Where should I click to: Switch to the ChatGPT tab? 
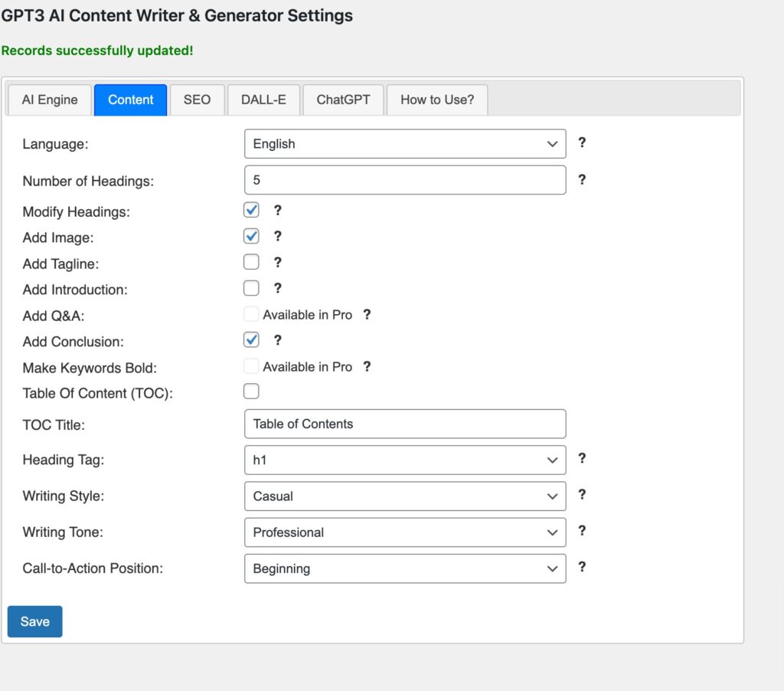343,100
